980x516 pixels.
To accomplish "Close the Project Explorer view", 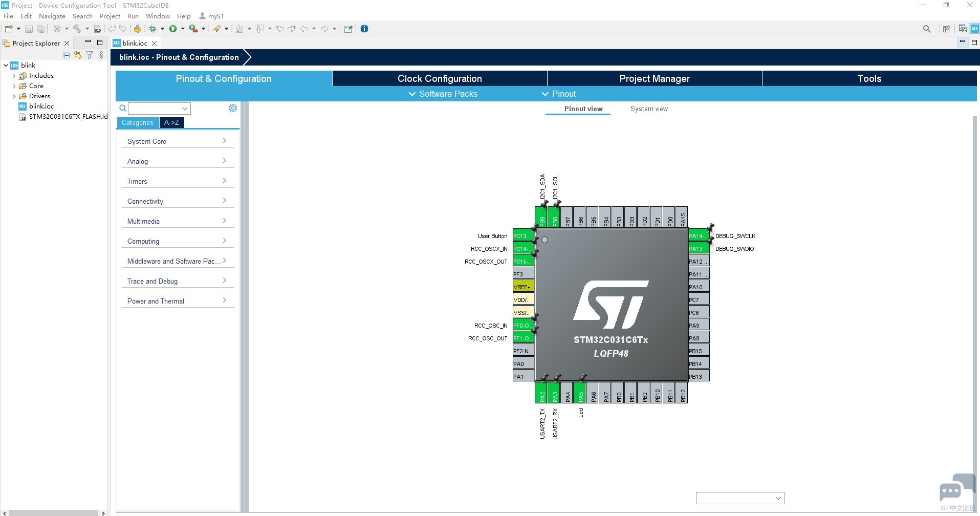I will [67, 43].
